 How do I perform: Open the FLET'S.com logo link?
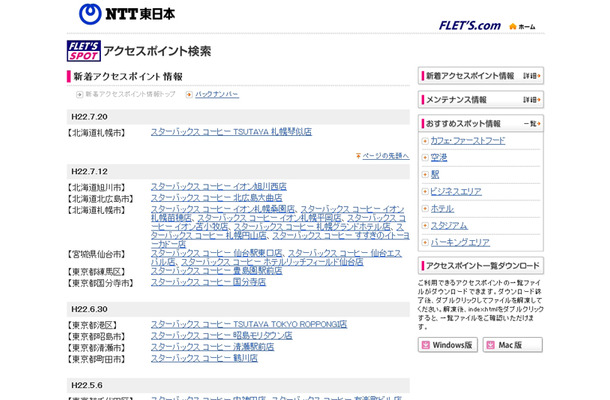(x=470, y=26)
